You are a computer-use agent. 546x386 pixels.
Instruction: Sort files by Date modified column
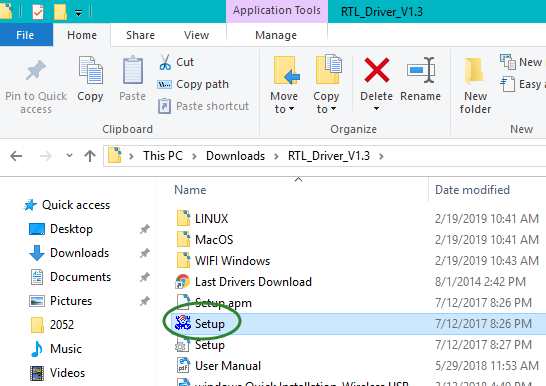pyautogui.click(x=472, y=190)
